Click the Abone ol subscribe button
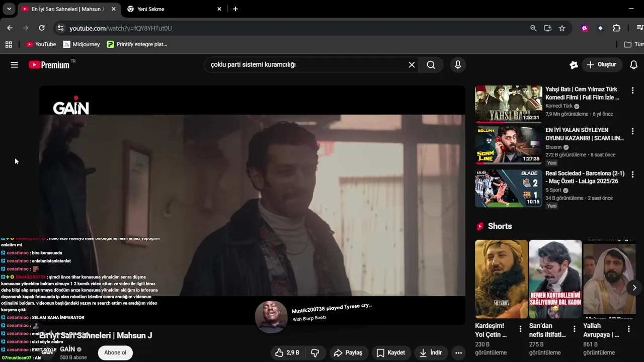This screenshot has height=362, width=644. (115, 352)
